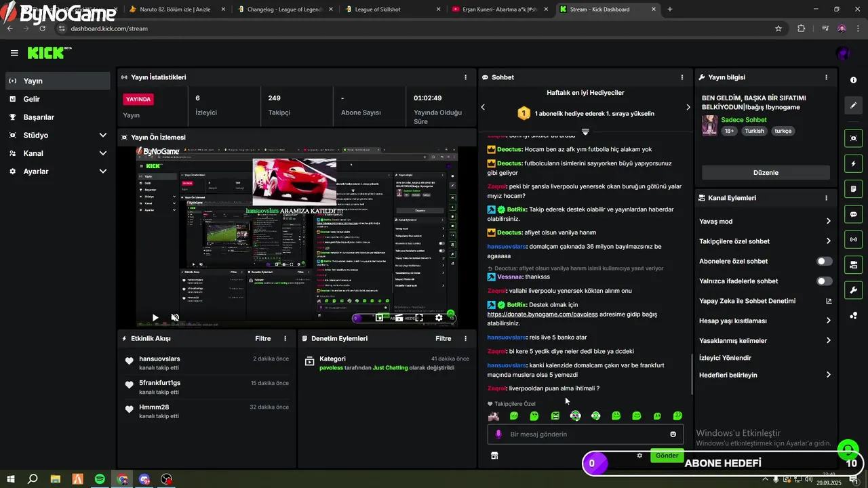Go to previous gifters leaderboard slide
Image resolution: width=868 pixels, height=488 pixels.
point(483,107)
